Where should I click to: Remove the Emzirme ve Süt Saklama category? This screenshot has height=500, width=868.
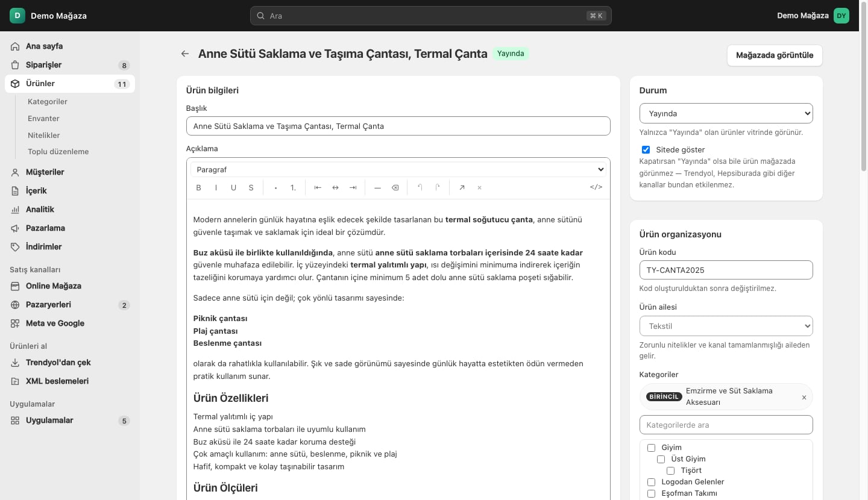coord(804,397)
